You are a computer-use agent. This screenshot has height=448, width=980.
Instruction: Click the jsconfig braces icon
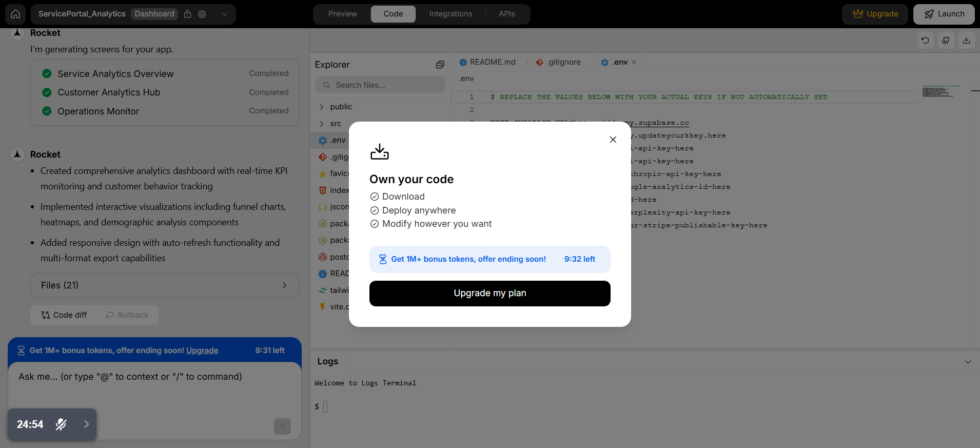tap(323, 207)
